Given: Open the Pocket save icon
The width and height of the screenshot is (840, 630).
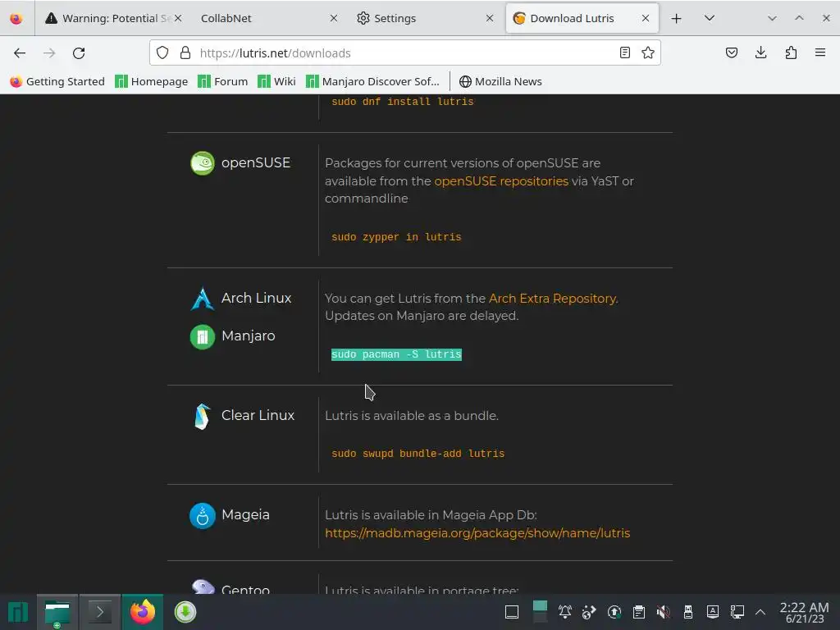Looking at the screenshot, I should pos(732,53).
